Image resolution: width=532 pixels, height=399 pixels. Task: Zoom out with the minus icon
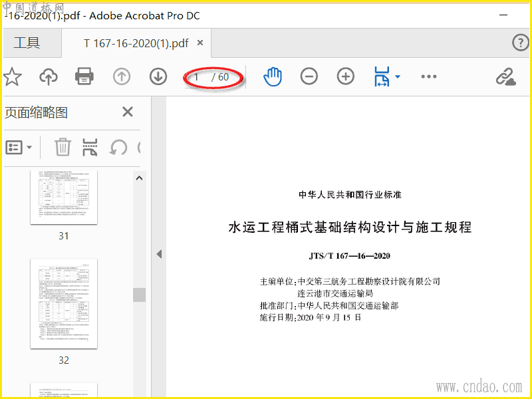pyautogui.click(x=309, y=76)
